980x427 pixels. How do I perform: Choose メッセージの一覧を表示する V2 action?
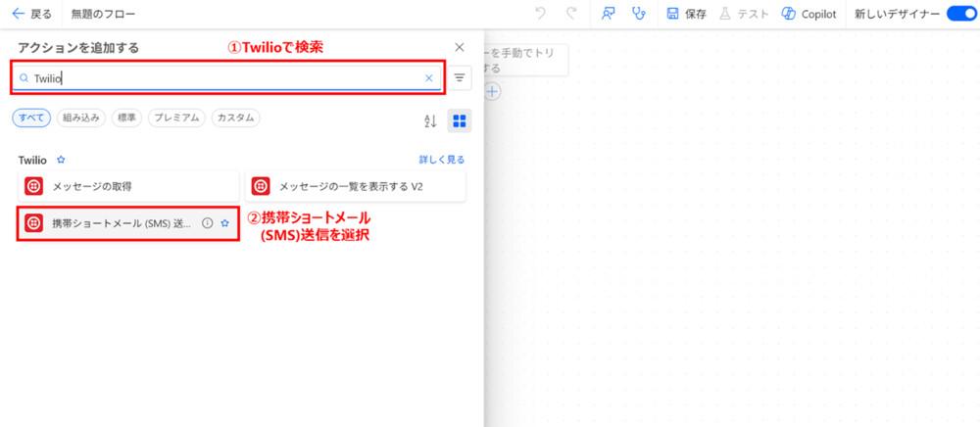(x=356, y=186)
